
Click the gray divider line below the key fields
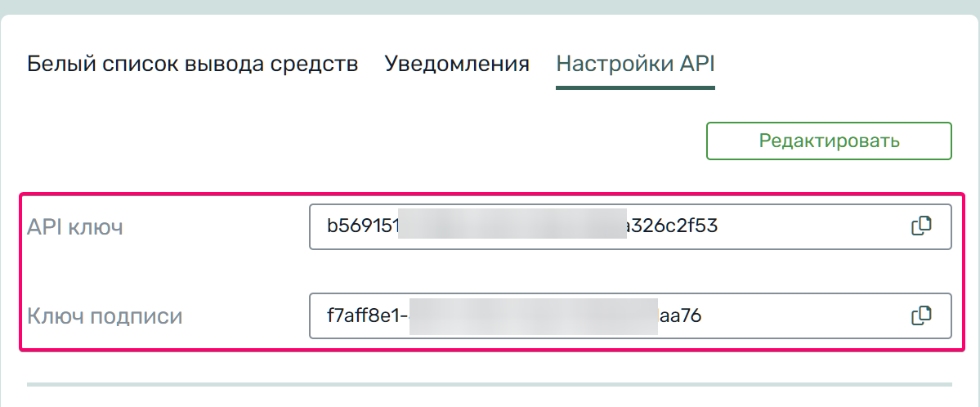point(489,383)
